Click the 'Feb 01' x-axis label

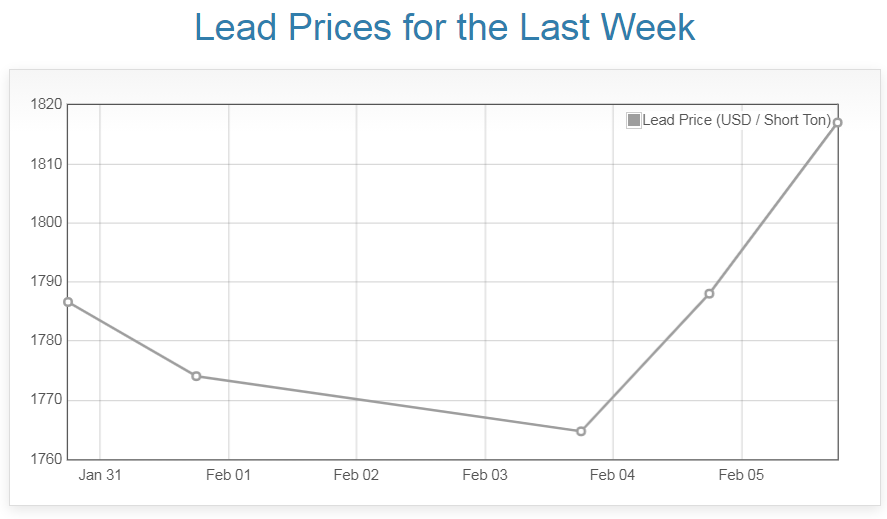pos(228,475)
